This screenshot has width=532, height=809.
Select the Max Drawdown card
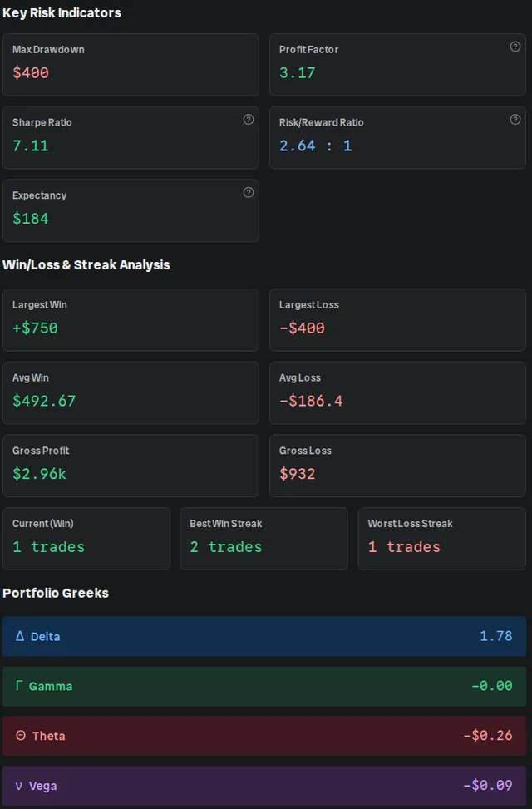pos(131,65)
